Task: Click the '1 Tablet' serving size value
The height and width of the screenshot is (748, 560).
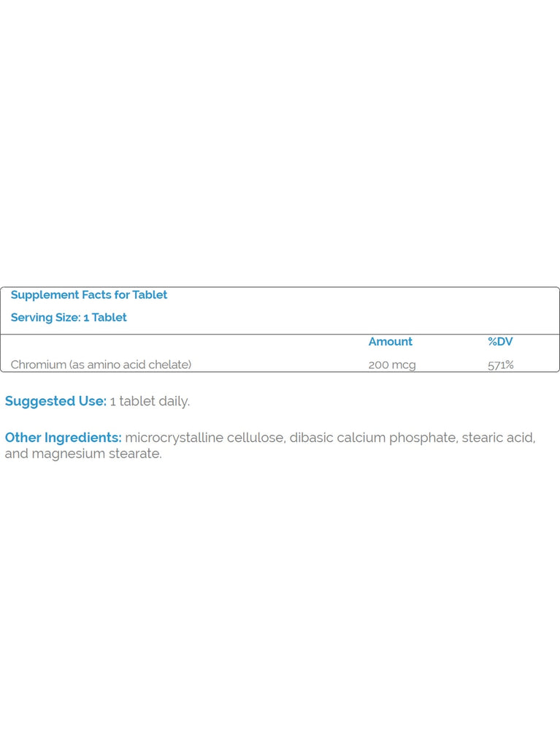Action: pyautogui.click(x=105, y=318)
